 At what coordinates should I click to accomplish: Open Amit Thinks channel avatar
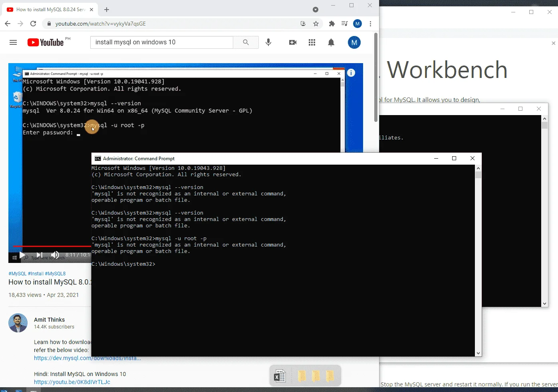(x=18, y=323)
